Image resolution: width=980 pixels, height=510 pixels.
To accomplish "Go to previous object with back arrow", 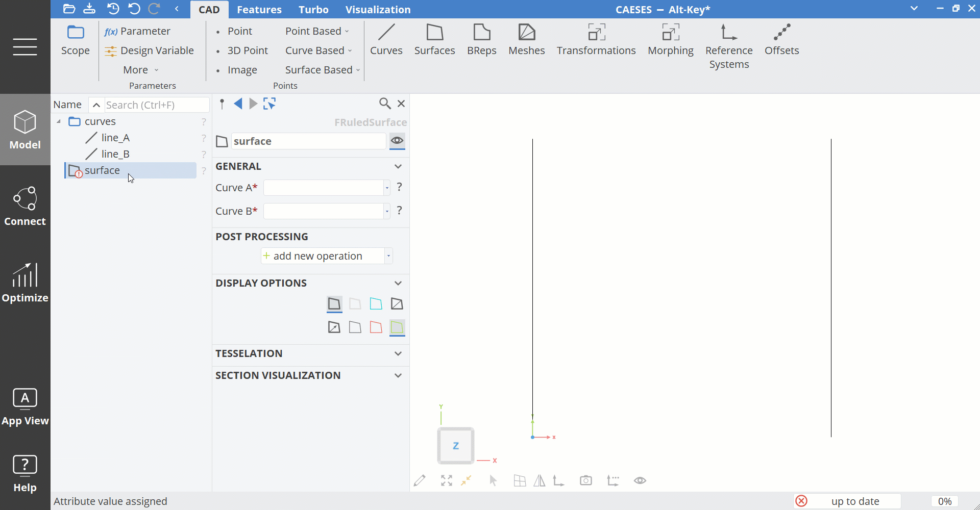I will [238, 104].
